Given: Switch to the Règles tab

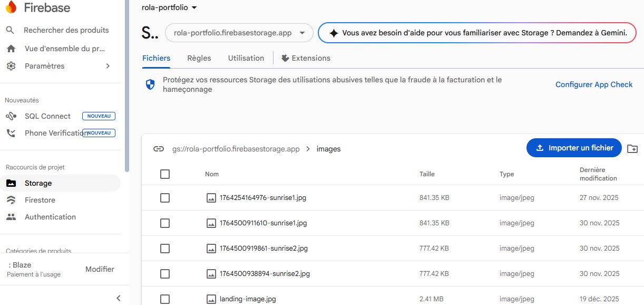Looking at the screenshot, I should pyautogui.click(x=199, y=58).
